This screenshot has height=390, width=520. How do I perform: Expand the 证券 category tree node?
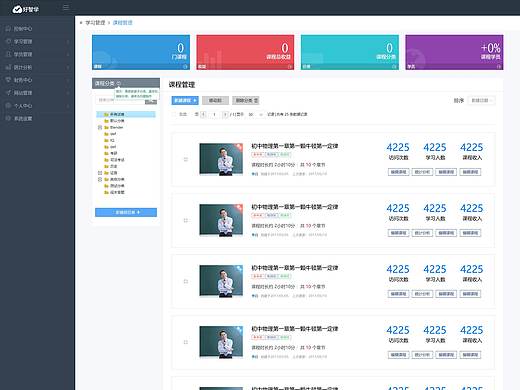tap(100, 173)
